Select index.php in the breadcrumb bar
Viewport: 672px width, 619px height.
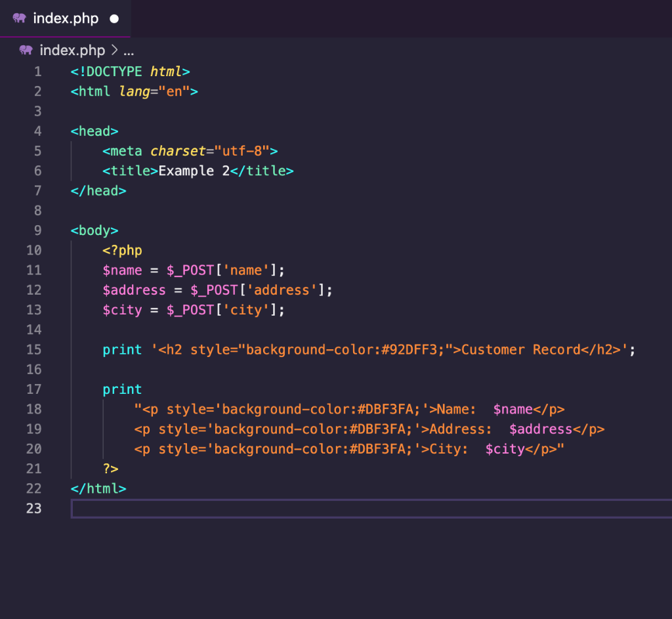click(72, 50)
